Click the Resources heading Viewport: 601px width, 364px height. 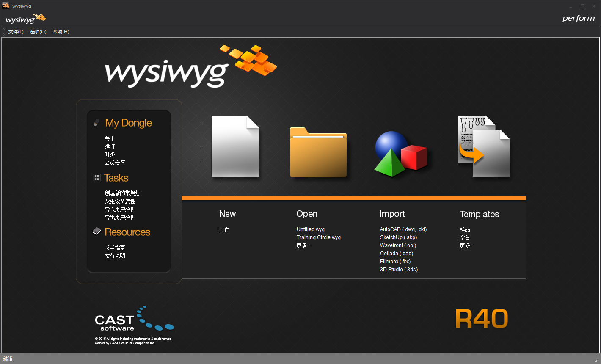127,232
